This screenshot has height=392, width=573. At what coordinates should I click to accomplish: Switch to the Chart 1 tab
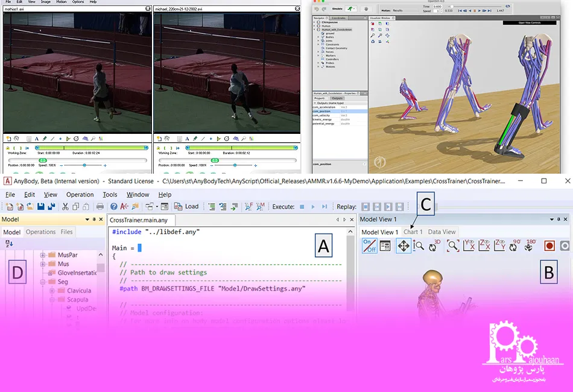pyautogui.click(x=413, y=232)
